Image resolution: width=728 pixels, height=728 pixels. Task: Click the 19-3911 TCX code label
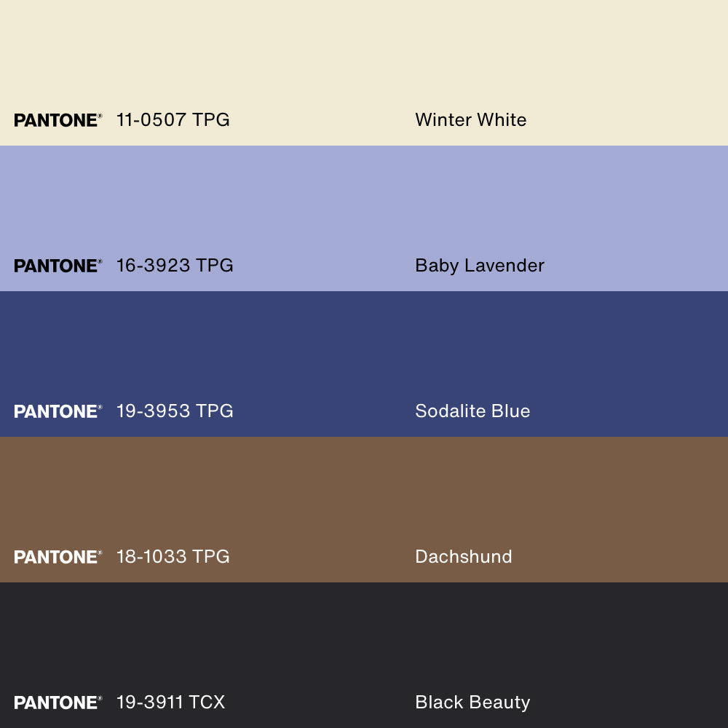171,703
